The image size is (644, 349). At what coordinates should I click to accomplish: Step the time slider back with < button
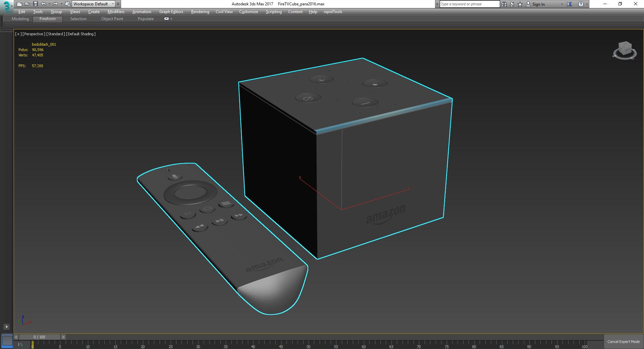16,337
